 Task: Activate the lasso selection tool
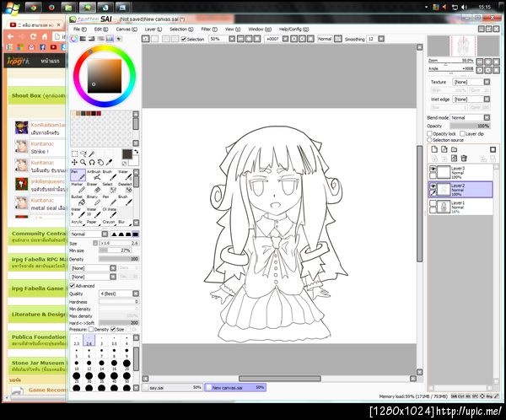click(x=83, y=153)
